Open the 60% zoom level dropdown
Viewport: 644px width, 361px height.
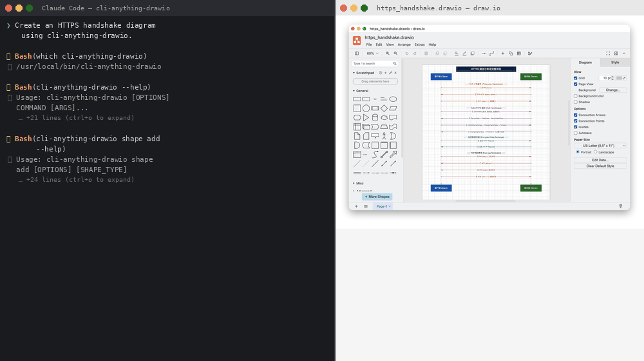(x=372, y=54)
